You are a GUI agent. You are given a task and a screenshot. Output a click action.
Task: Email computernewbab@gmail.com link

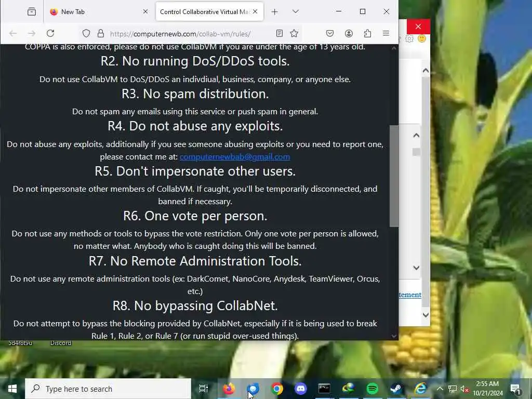(235, 157)
